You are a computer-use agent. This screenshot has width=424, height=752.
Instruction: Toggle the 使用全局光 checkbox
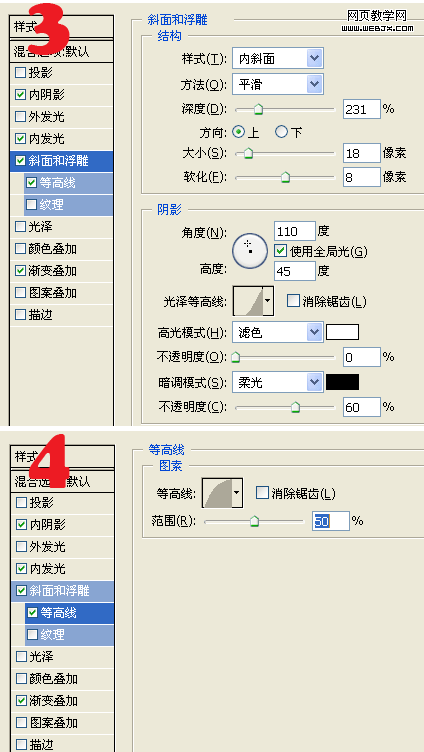(x=280, y=250)
